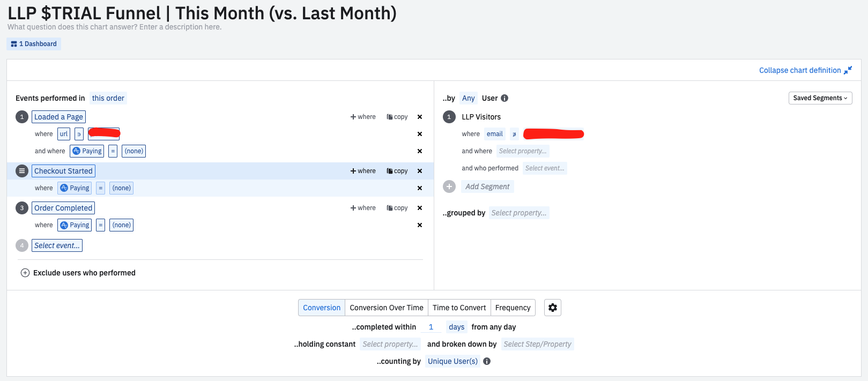Select the Time to Convert tab
The image size is (868, 381).
click(x=459, y=308)
